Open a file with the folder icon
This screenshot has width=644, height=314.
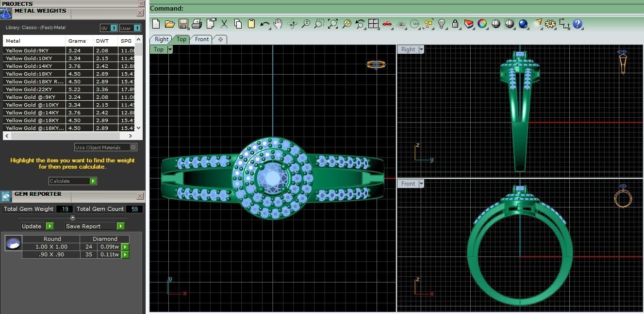pos(169,23)
